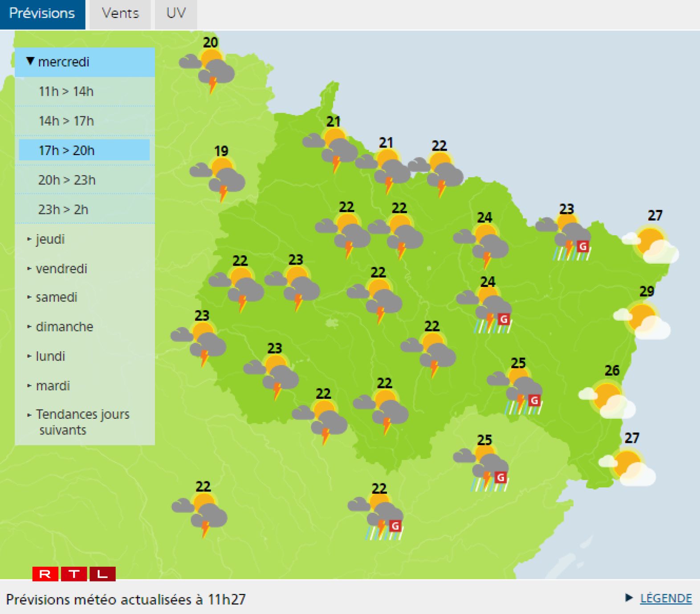Select the 20h > 23h time slot
Viewport: 700px width, 614px height.
coord(67,180)
